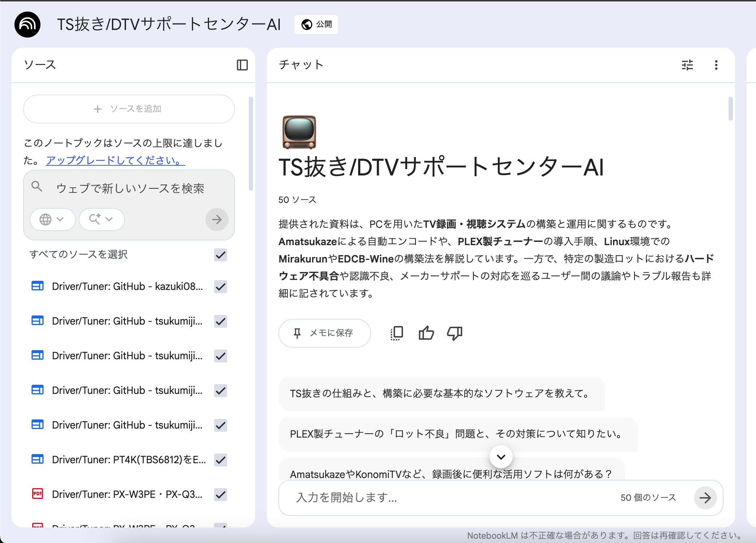Open the chat three-dot menu
This screenshot has width=756, height=543.
tap(716, 65)
